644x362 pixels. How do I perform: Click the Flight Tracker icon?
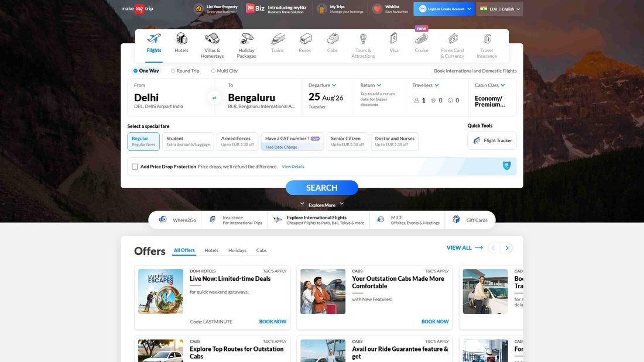pyautogui.click(x=477, y=140)
